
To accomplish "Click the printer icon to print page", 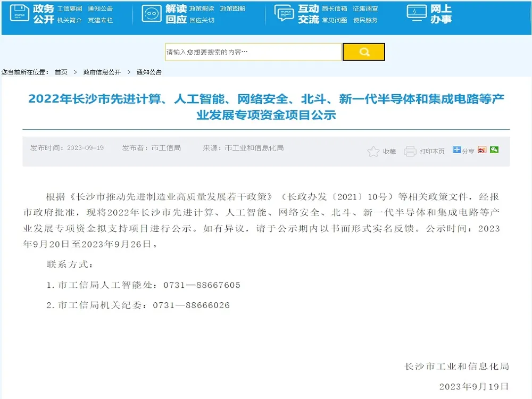I will [x=410, y=152].
